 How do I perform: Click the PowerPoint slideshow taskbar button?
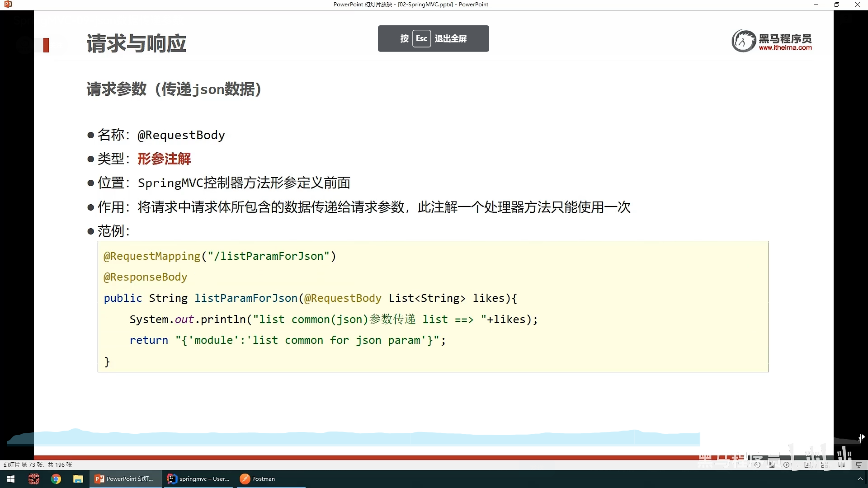(x=125, y=479)
